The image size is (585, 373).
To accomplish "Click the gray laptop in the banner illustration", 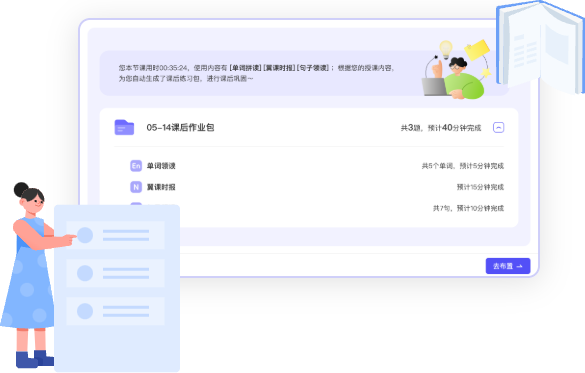I will tap(435, 87).
